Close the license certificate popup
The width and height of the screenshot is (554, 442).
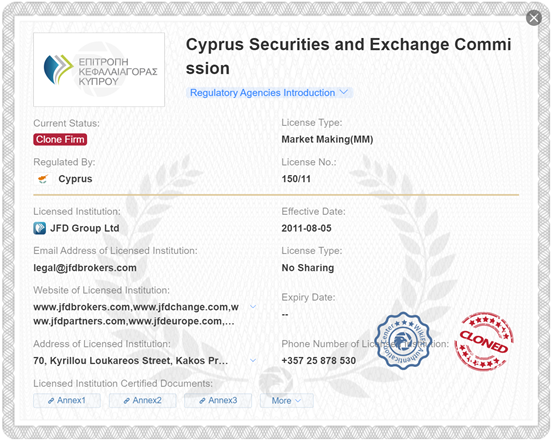(534, 18)
